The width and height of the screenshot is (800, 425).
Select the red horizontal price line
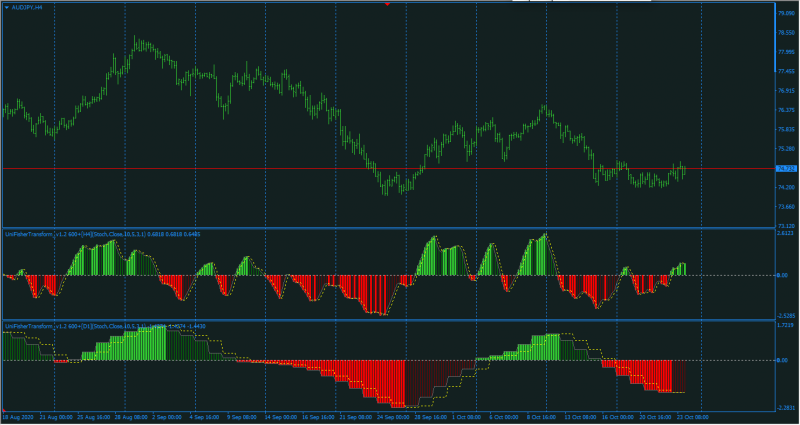(389, 168)
